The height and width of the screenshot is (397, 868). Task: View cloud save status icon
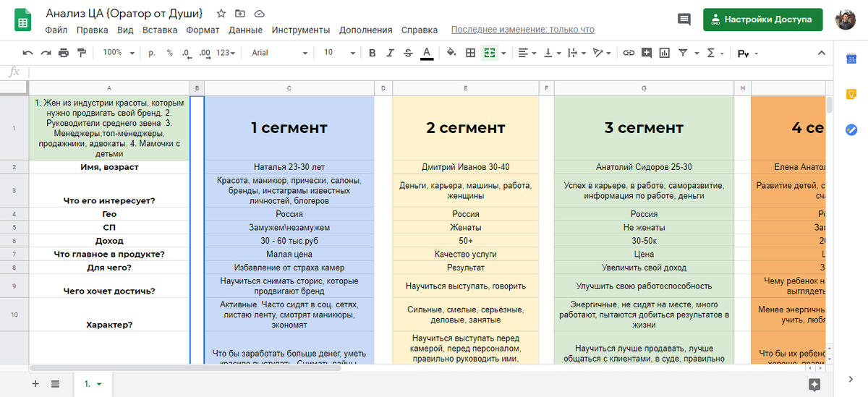259,14
